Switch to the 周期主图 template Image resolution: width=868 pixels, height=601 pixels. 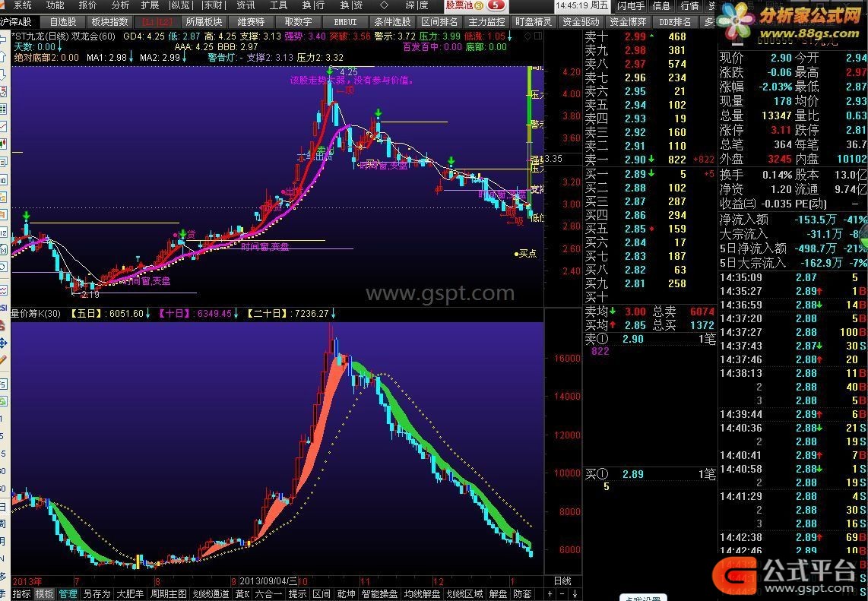click(x=168, y=594)
